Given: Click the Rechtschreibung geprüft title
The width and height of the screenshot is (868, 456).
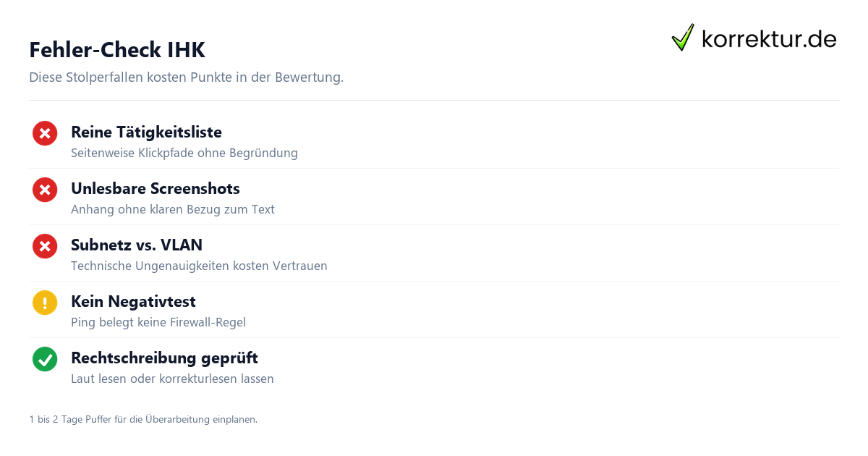Looking at the screenshot, I should click(x=164, y=358).
